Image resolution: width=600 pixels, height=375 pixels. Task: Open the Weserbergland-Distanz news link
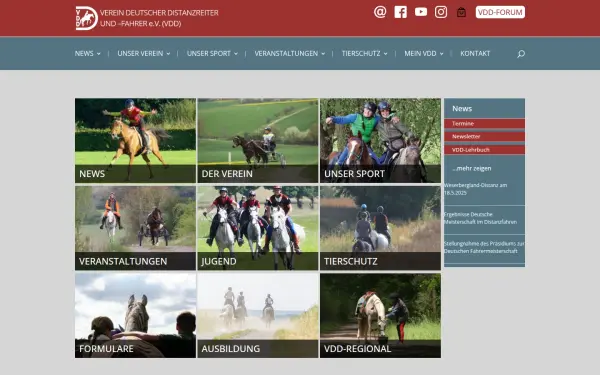click(x=475, y=189)
